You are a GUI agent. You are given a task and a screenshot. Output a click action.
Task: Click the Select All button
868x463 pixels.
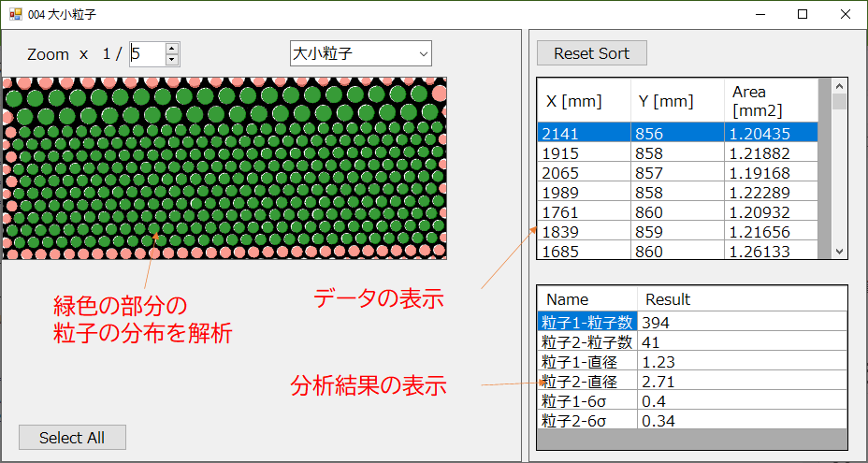point(72,438)
